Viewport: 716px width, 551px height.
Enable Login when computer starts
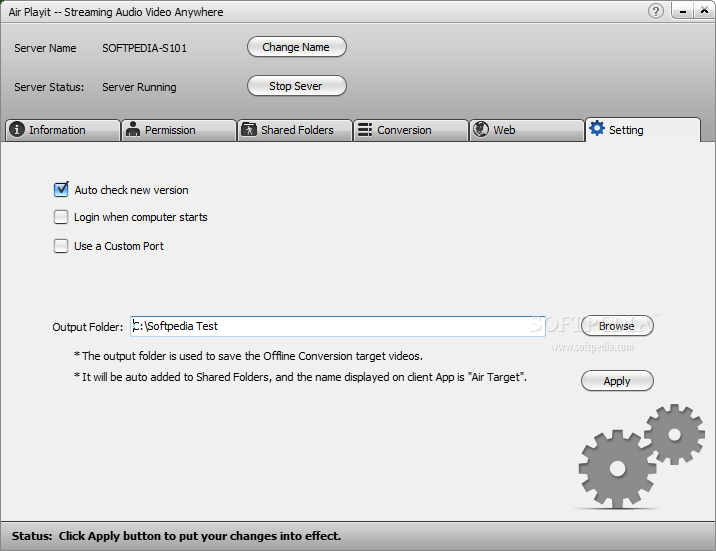[61, 217]
